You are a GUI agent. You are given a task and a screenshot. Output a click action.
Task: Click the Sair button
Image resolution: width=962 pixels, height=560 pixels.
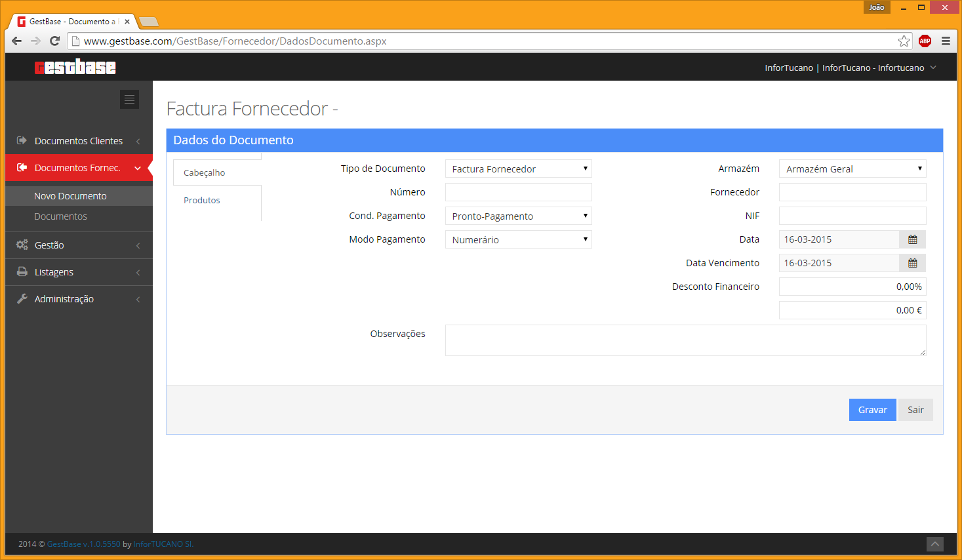tap(915, 410)
